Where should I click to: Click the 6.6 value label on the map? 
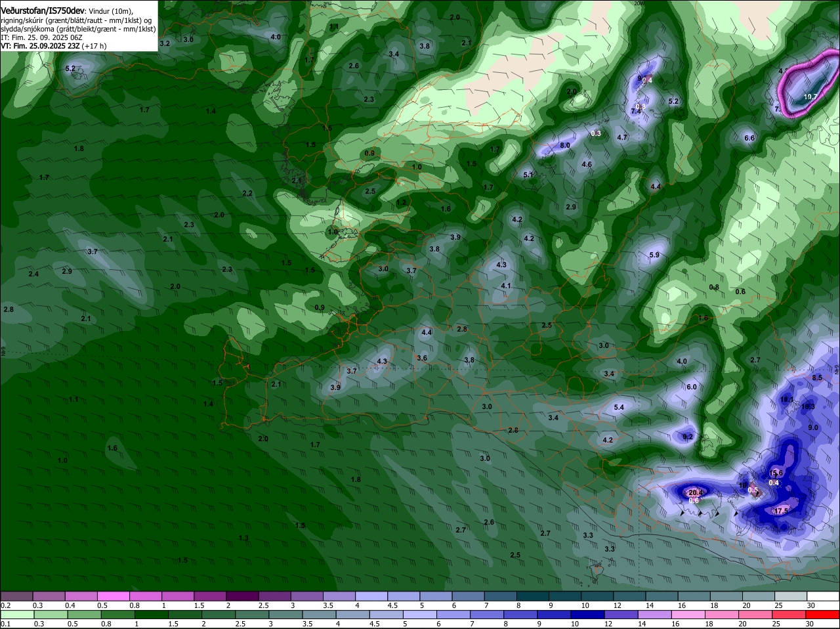click(x=749, y=138)
